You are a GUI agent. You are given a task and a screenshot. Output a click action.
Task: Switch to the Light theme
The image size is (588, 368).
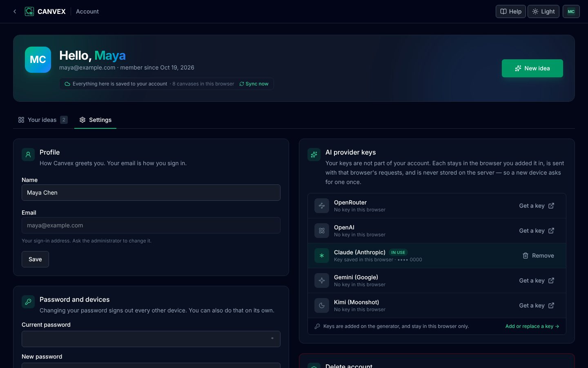(x=543, y=11)
